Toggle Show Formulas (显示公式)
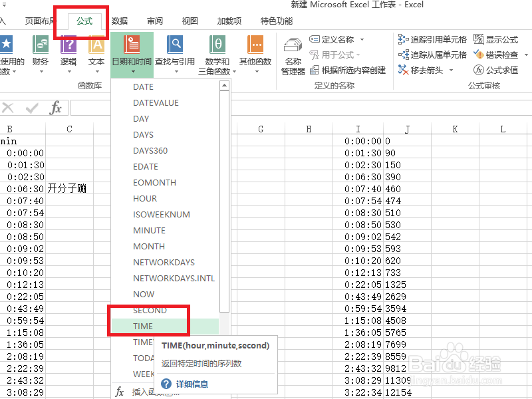 coord(495,39)
